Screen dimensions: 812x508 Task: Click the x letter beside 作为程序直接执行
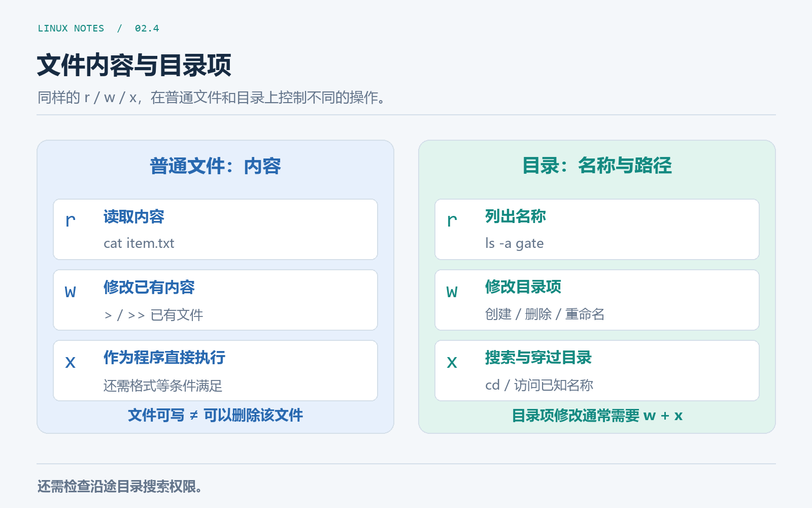(x=71, y=362)
